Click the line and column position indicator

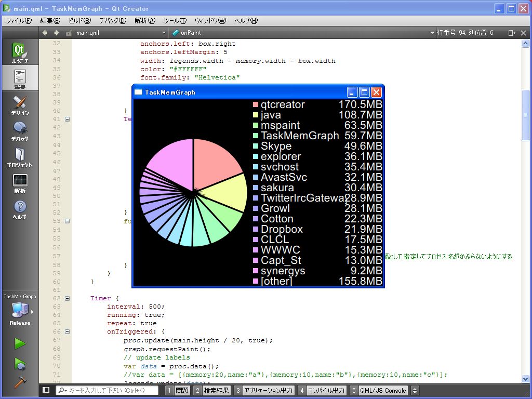pos(465,33)
